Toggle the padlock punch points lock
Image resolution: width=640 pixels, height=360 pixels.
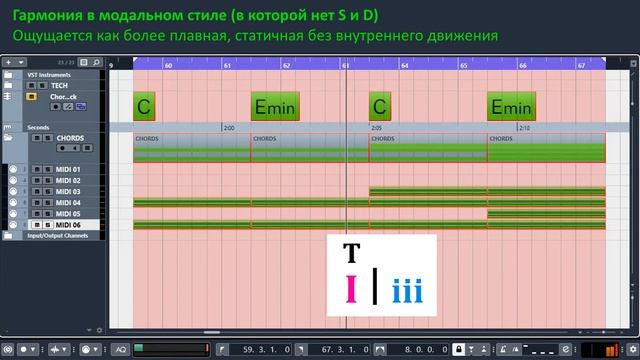(458, 349)
